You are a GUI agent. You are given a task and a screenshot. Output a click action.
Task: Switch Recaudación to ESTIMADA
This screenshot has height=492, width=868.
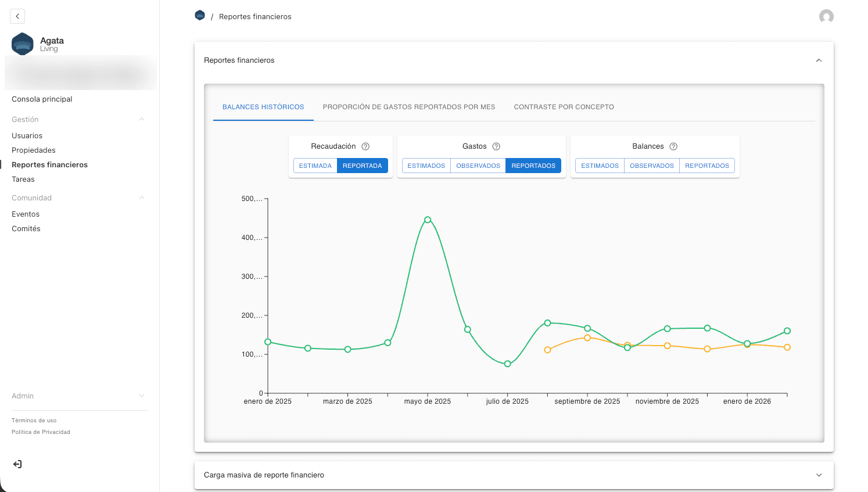(x=315, y=166)
